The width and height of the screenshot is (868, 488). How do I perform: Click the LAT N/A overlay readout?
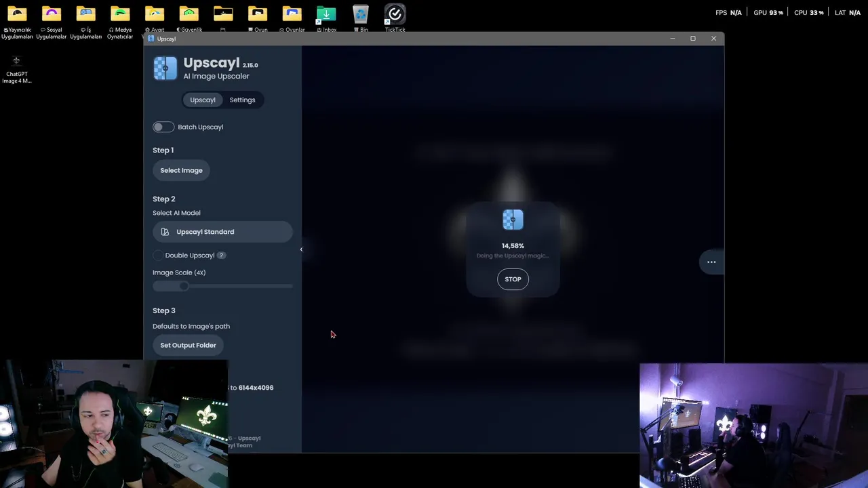coord(848,13)
